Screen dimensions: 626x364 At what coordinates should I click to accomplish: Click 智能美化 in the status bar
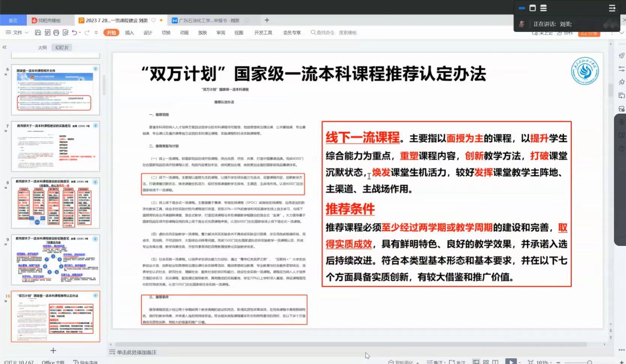(404, 362)
